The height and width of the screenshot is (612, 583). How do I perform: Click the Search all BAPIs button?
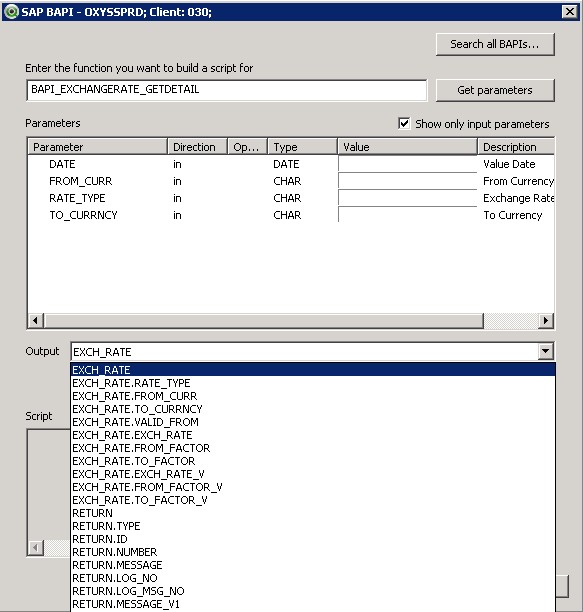pos(495,44)
